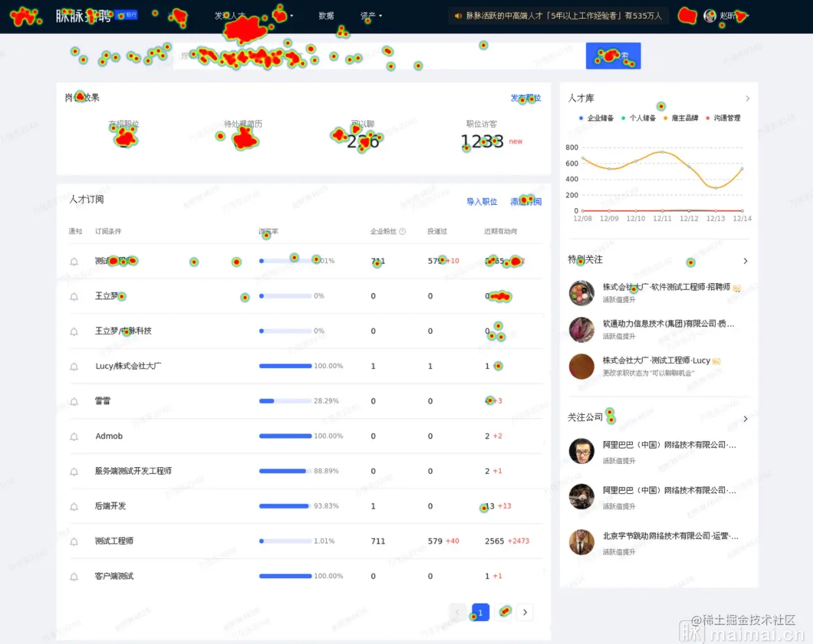Image resolution: width=813 pixels, height=644 pixels.
Task: Open the 赵昕 account dropdown
Action: [x=734, y=16]
